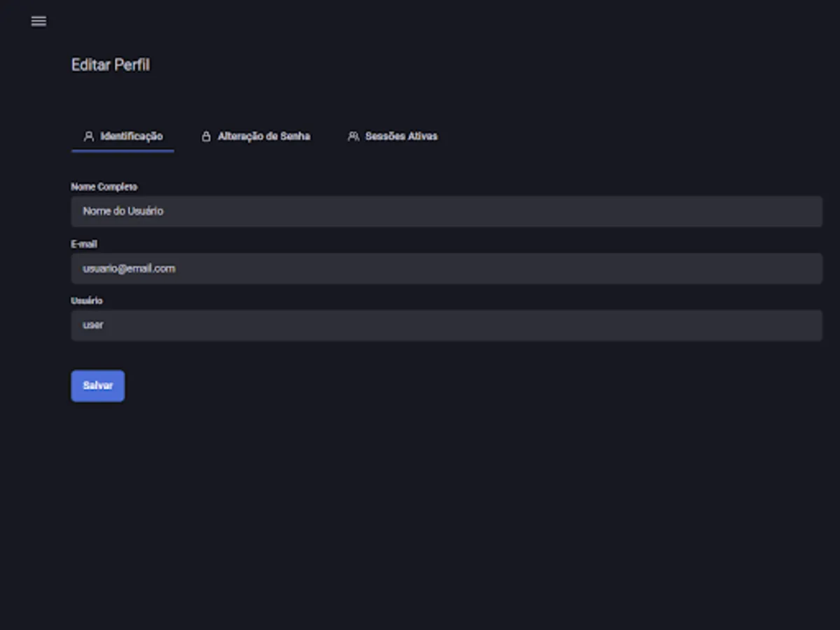Screen dimensions: 840x630
Task: Focus the E-mail input field
Action: click(x=447, y=269)
